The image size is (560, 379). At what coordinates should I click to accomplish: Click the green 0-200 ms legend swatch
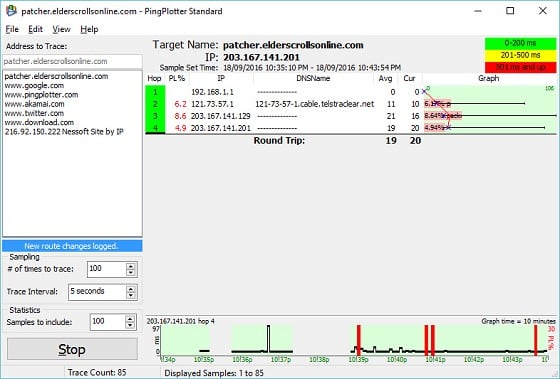(x=520, y=43)
